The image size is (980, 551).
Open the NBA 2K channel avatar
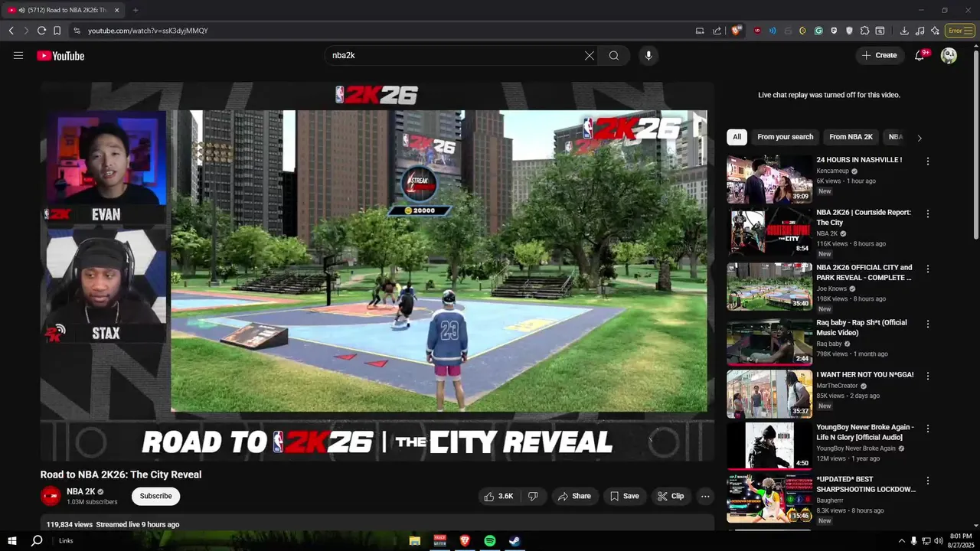coord(51,496)
